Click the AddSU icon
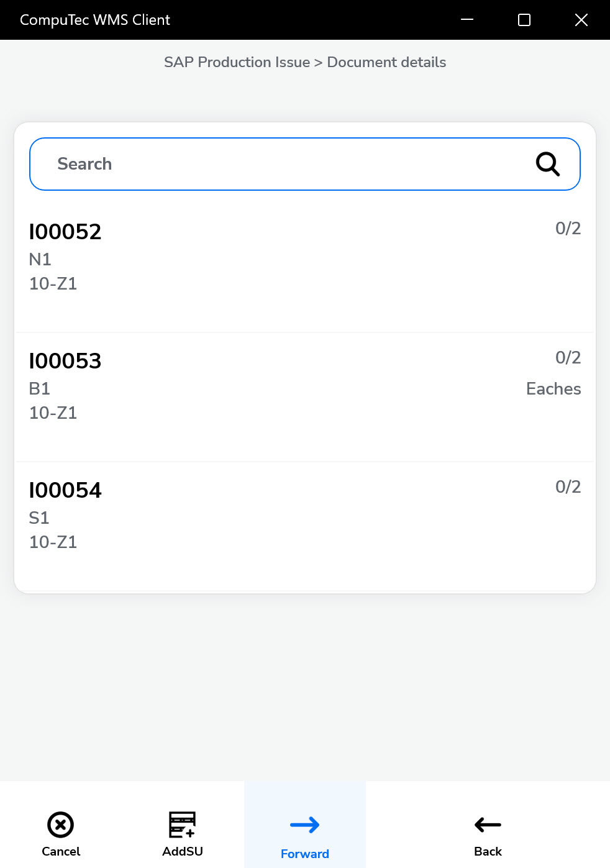Image resolution: width=610 pixels, height=868 pixels. (183, 825)
